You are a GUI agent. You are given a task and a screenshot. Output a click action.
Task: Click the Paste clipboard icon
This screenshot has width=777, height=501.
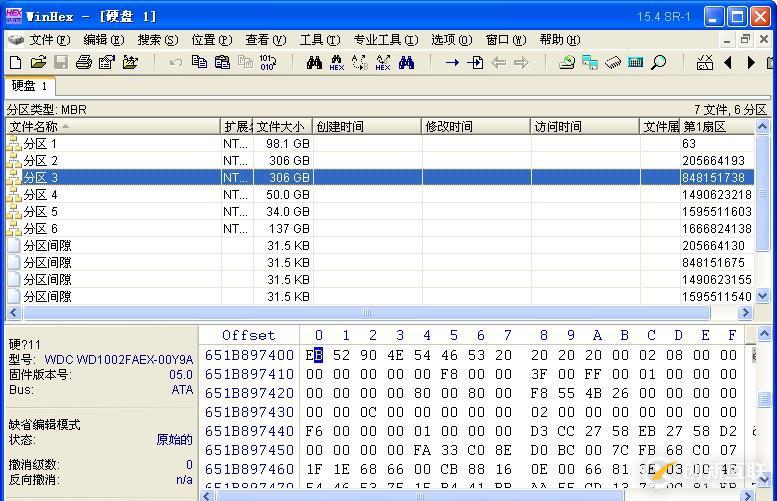click(222, 62)
